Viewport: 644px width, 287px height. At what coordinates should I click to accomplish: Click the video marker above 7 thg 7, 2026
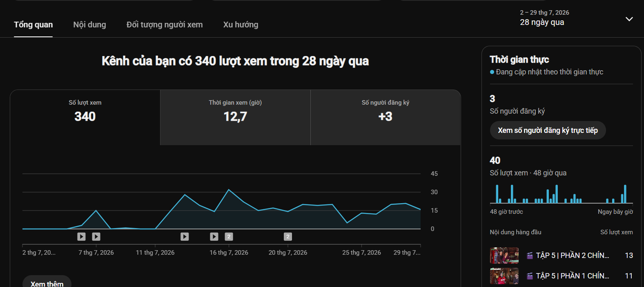point(96,236)
